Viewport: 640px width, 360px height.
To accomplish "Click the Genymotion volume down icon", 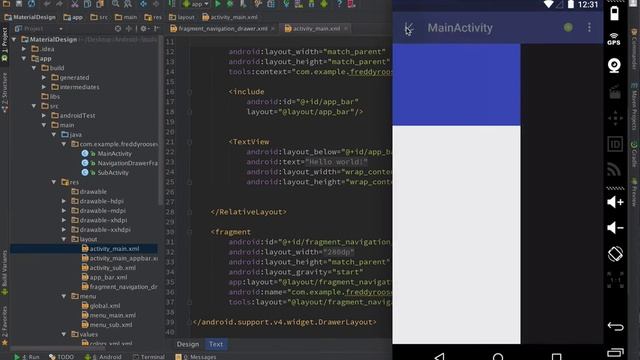I will [615, 228].
